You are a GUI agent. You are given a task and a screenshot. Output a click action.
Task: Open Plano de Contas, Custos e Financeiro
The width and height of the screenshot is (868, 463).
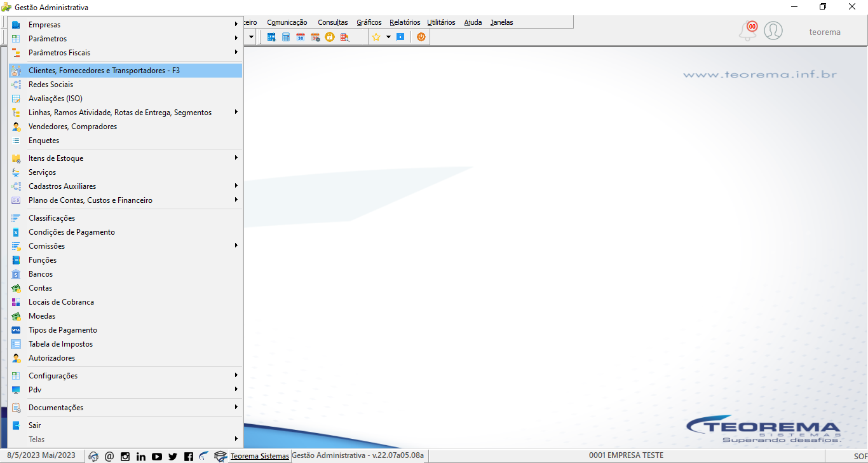[125, 200]
